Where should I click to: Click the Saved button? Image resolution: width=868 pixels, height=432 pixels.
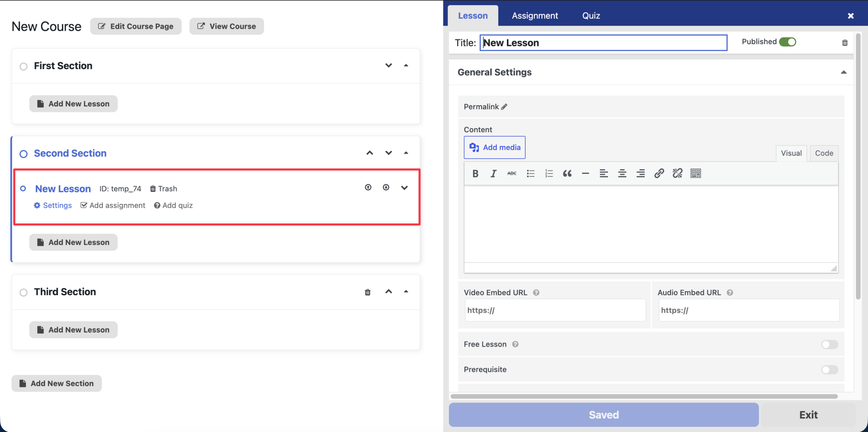604,415
